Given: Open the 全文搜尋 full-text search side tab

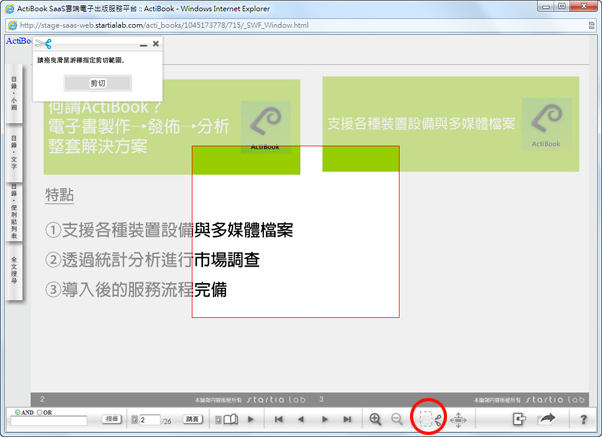Looking at the screenshot, I should click(14, 271).
